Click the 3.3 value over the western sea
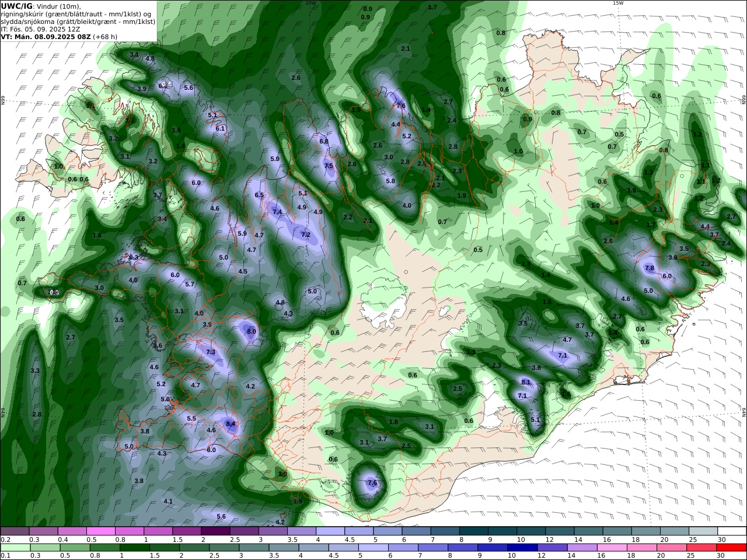The width and height of the screenshot is (747, 560). [x=35, y=371]
